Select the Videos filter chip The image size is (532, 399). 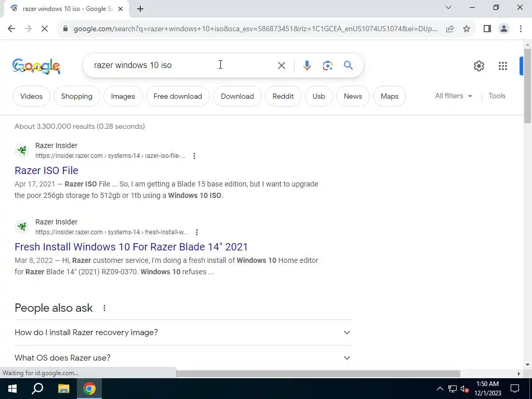click(31, 96)
